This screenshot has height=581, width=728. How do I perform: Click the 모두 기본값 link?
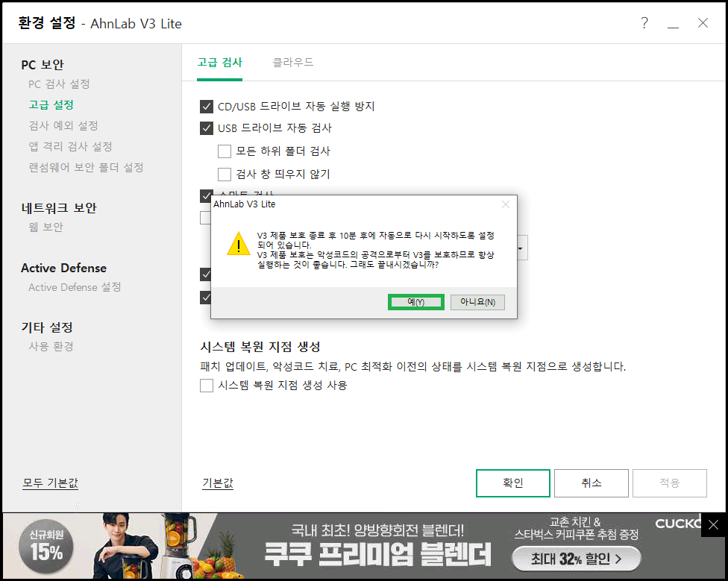[x=51, y=483]
